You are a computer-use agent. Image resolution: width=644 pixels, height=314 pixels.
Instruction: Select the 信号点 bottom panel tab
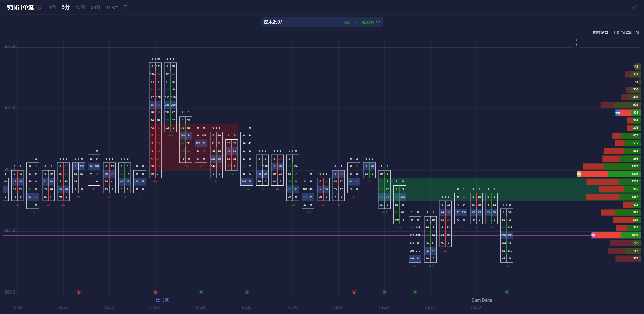click(162, 300)
